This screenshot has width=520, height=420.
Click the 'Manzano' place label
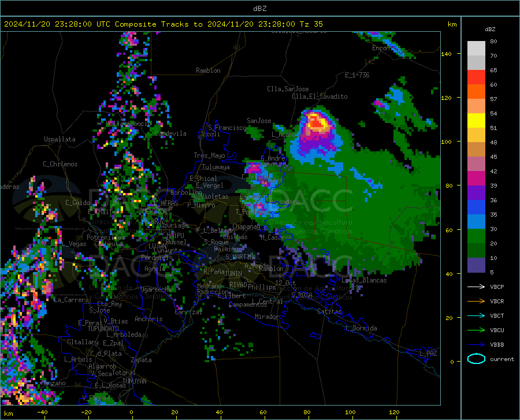[x=53, y=383]
